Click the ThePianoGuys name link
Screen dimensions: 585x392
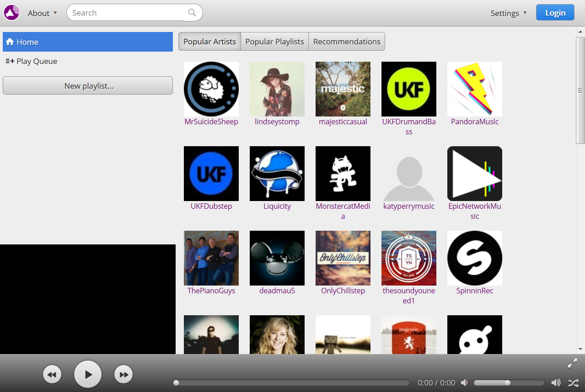tap(211, 291)
